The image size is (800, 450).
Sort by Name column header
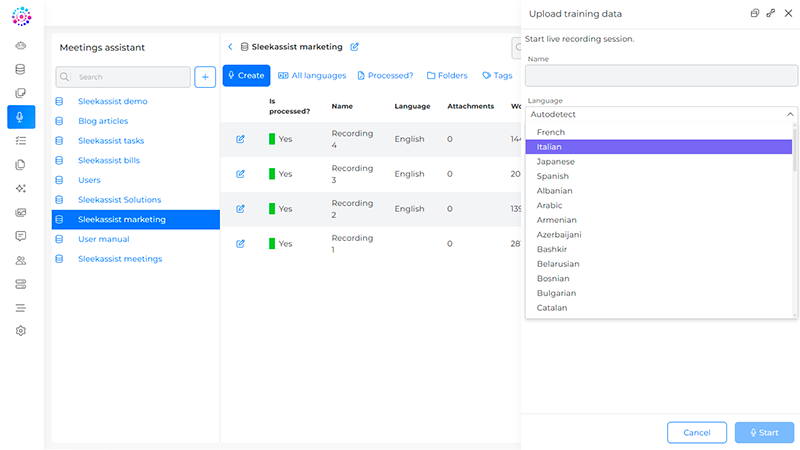pyautogui.click(x=342, y=106)
